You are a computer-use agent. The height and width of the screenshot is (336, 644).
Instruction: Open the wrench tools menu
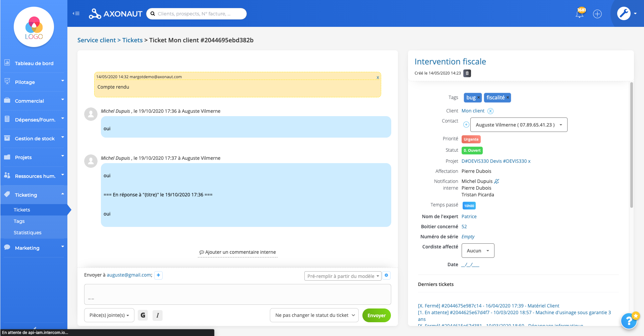click(x=624, y=13)
